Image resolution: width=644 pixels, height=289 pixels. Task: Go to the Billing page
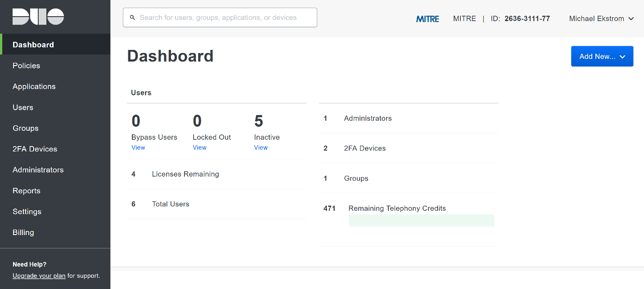pos(23,232)
